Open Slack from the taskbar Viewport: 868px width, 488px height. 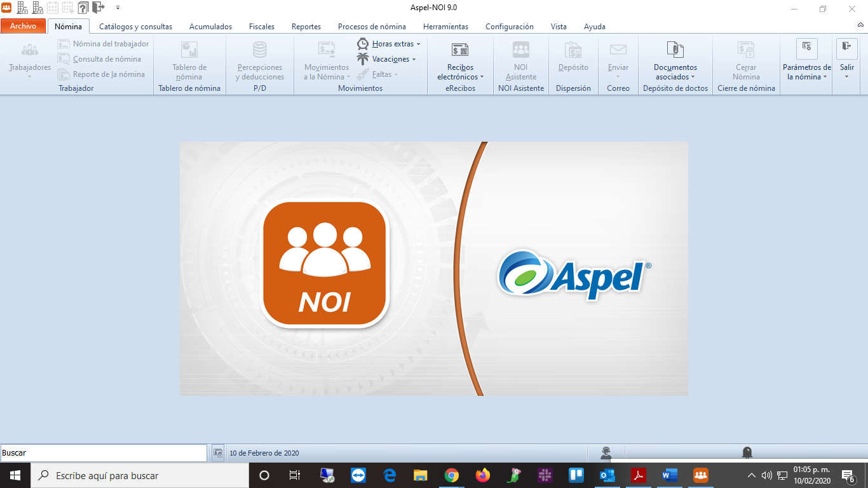click(x=545, y=475)
